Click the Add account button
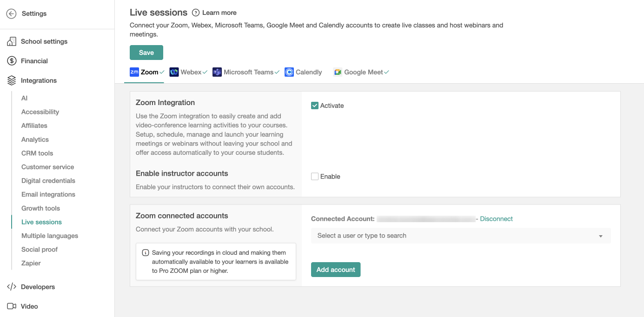 pyautogui.click(x=336, y=270)
